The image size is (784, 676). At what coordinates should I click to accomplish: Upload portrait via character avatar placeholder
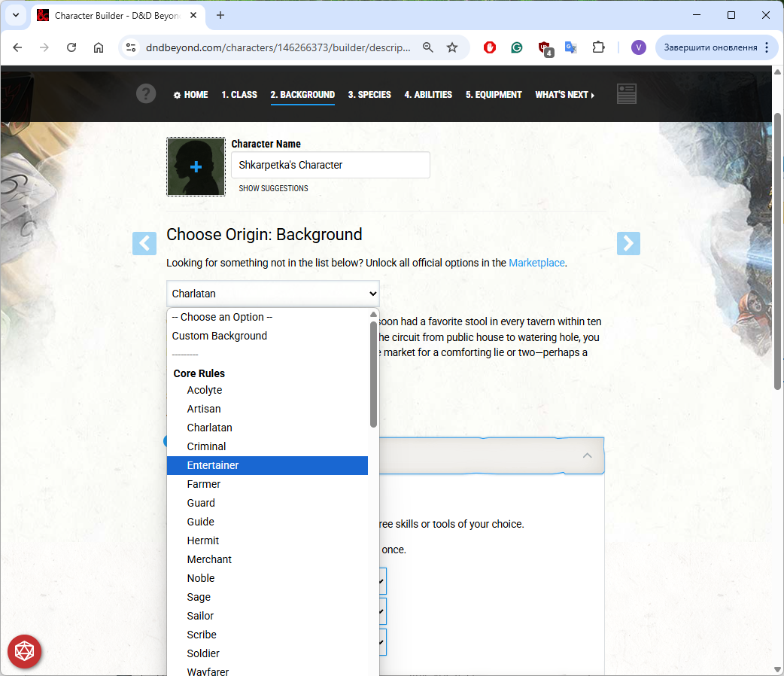196,166
